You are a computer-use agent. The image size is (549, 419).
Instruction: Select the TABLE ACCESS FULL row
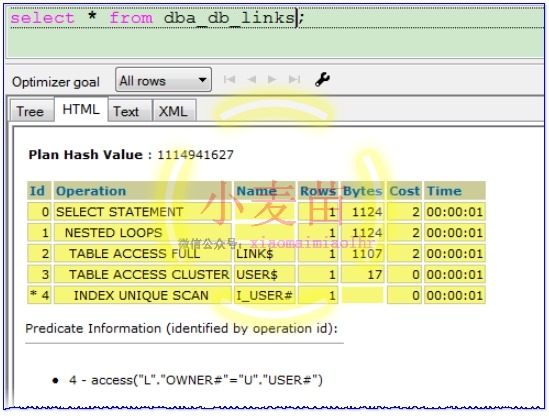pyautogui.click(x=256, y=254)
